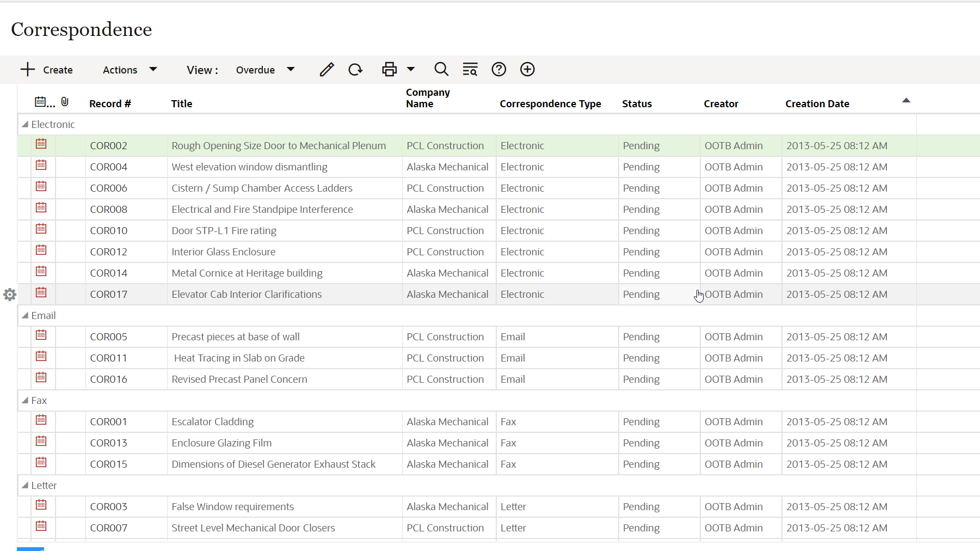Click the paperclip attachment column header

click(65, 102)
